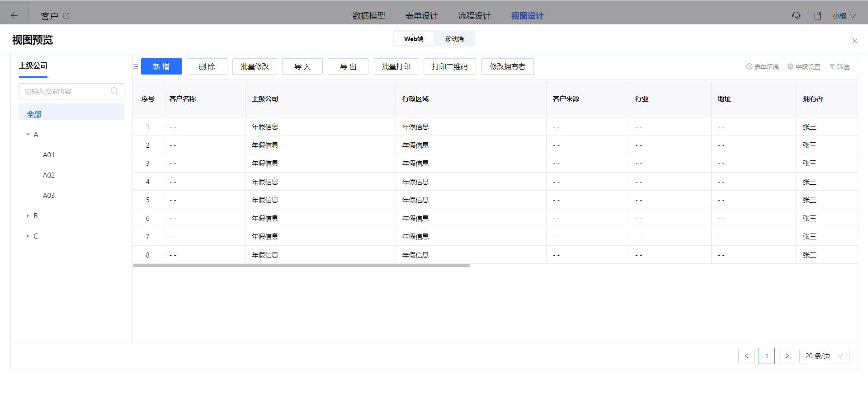The height and width of the screenshot is (393, 868).
Task: Click the 新增 button
Action: [x=161, y=66]
